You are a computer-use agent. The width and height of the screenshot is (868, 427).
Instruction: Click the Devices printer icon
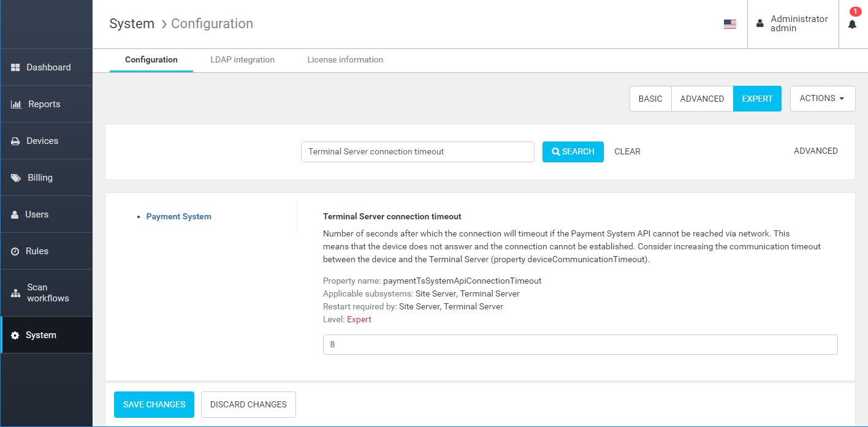pos(16,141)
